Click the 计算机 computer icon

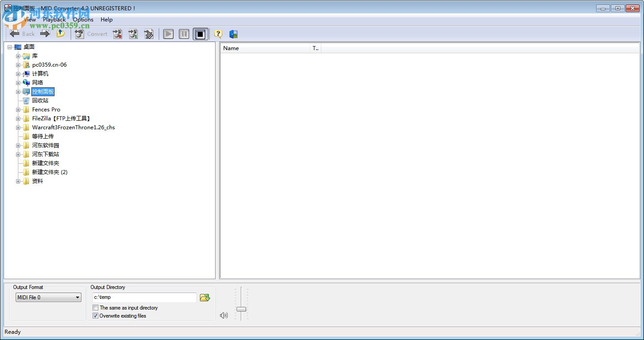click(26, 74)
